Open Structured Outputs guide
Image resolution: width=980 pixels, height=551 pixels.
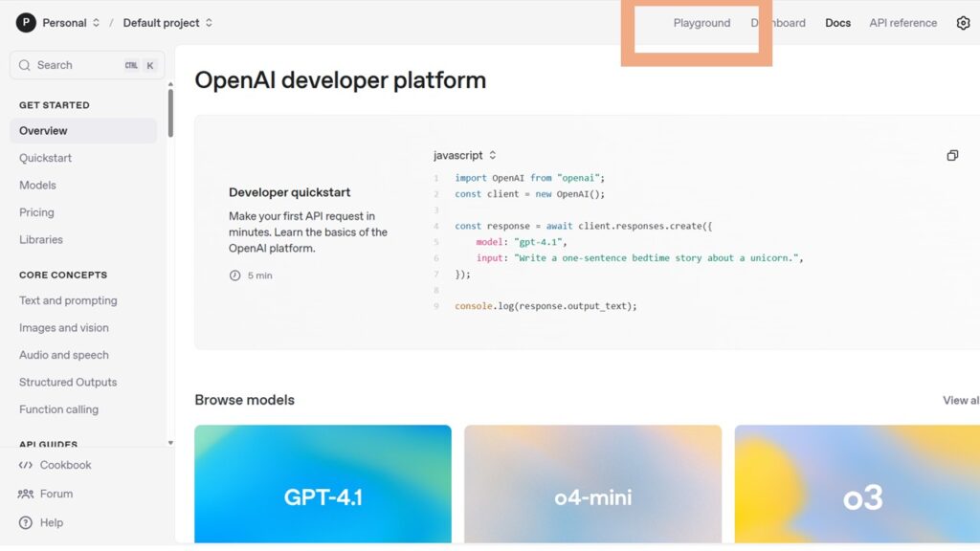[68, 382]
